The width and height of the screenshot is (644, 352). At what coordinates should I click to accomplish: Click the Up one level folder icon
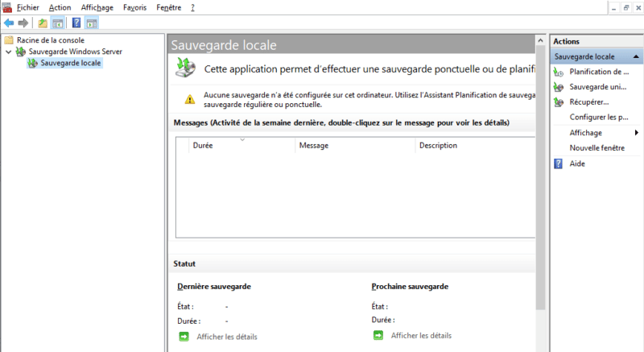click(43, 23)
